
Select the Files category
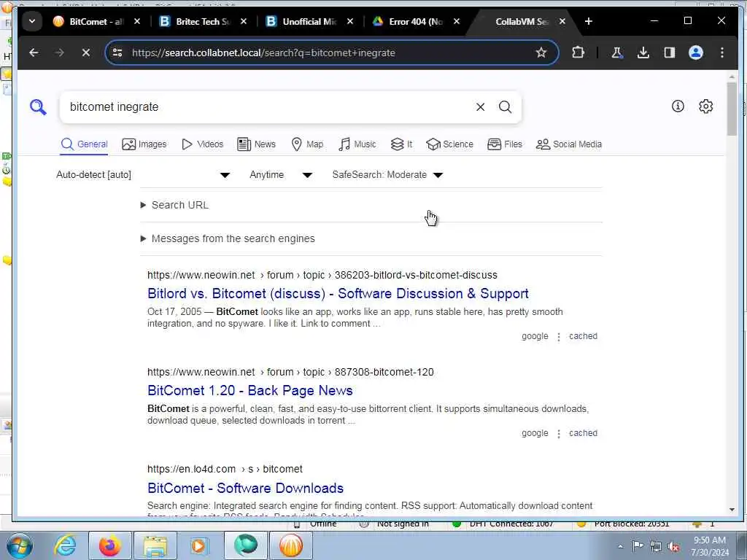pyautogui.click(x=505, y=144)
